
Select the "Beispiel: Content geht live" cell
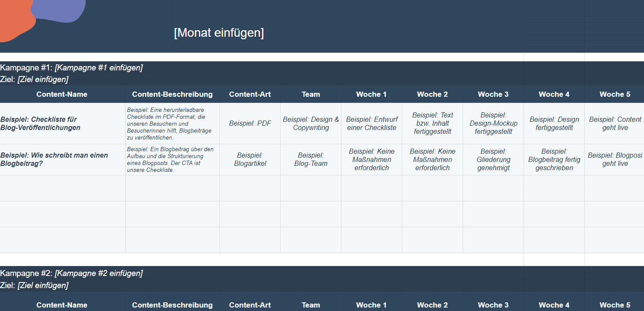point(615,124)
